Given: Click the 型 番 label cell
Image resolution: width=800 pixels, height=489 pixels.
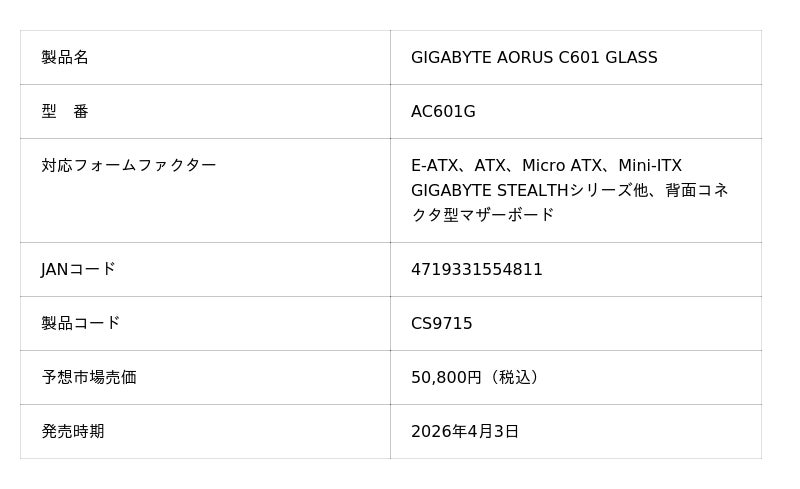Looking at the screenshot, I should pyautogui.click(x=65, y=112).
